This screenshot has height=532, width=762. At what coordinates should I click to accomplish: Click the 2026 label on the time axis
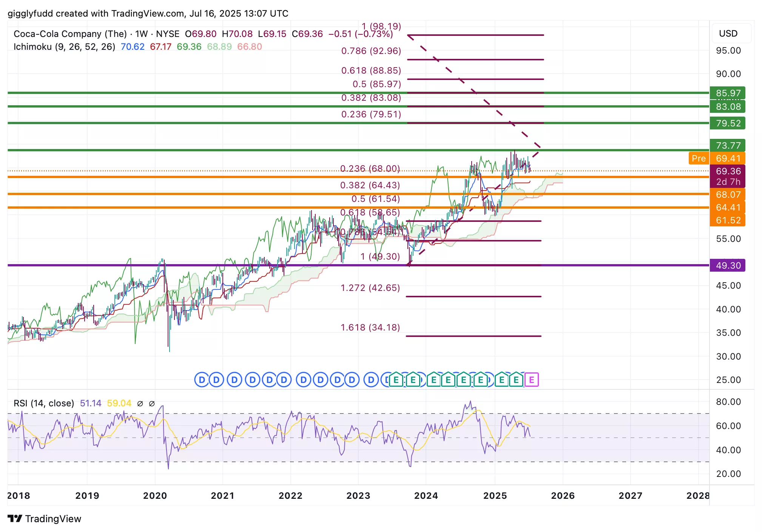pos(563,496)
